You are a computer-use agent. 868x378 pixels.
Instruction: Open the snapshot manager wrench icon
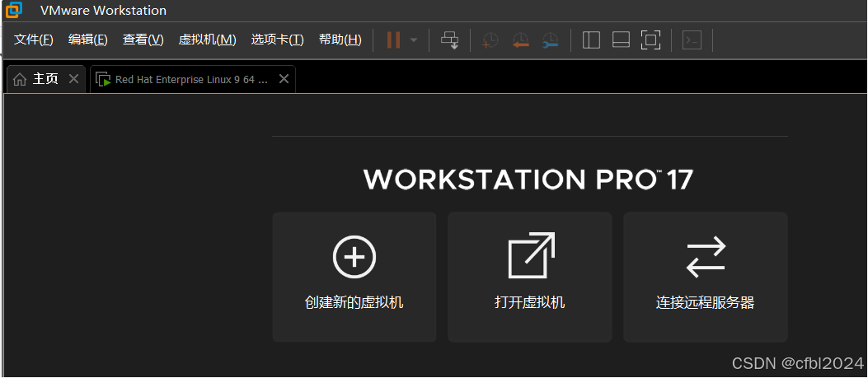coord(551,40)
